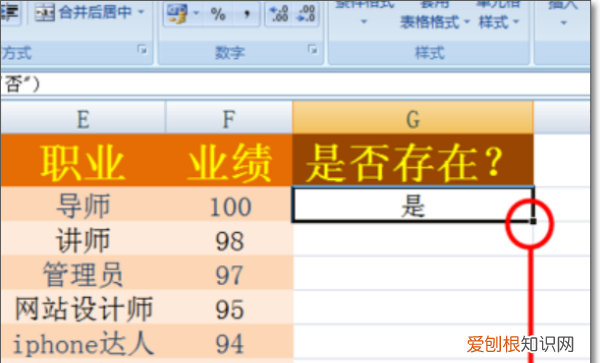Screen dimensions: 600x363
Task: Click the 业绩 header cell
Action: tap(229, 161)
